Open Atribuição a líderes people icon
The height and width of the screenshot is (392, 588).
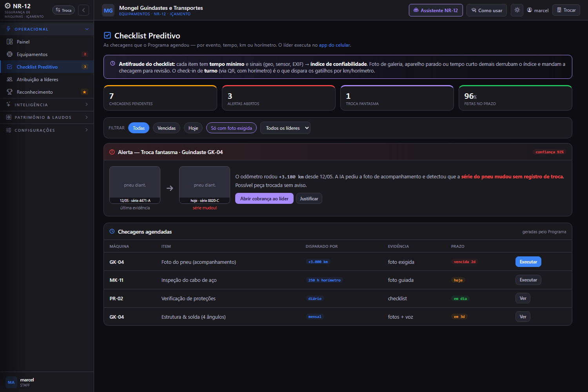pos(10,79)
